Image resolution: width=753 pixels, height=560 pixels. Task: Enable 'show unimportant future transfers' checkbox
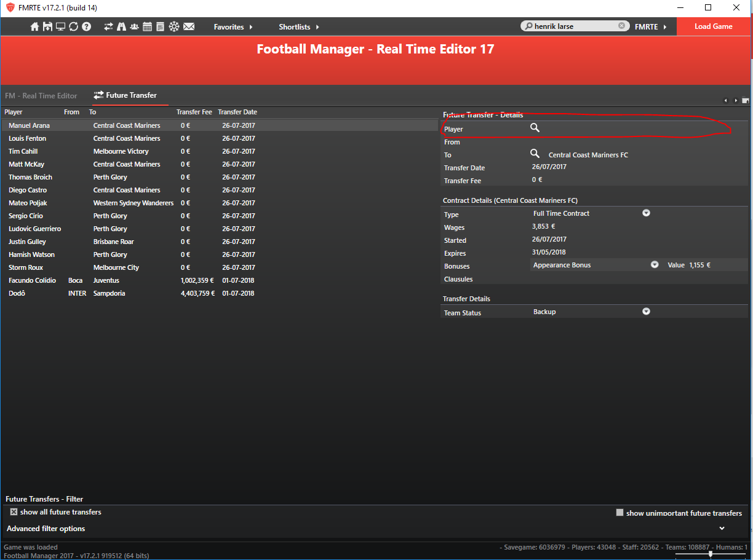tap(620, 512)
